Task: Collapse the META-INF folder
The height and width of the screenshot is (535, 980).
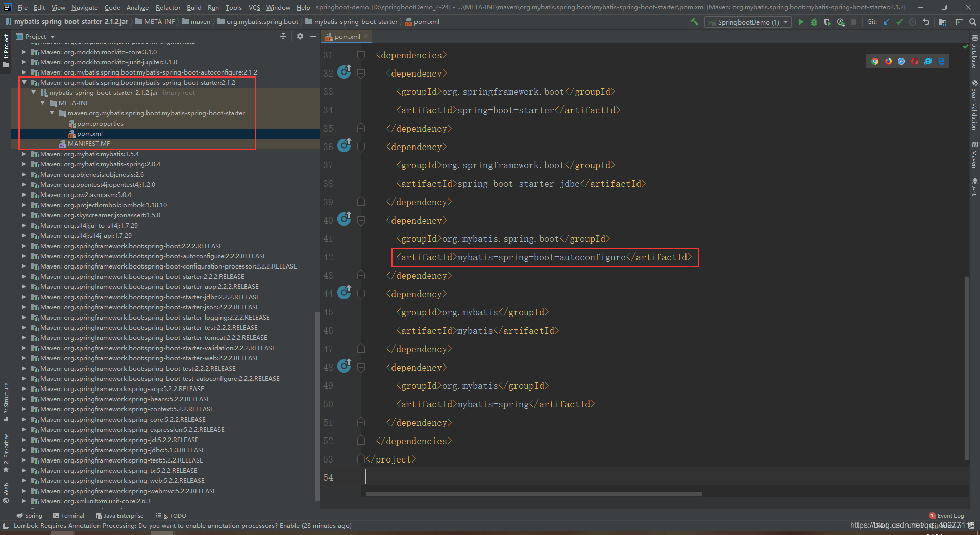Action: (42, 103)
